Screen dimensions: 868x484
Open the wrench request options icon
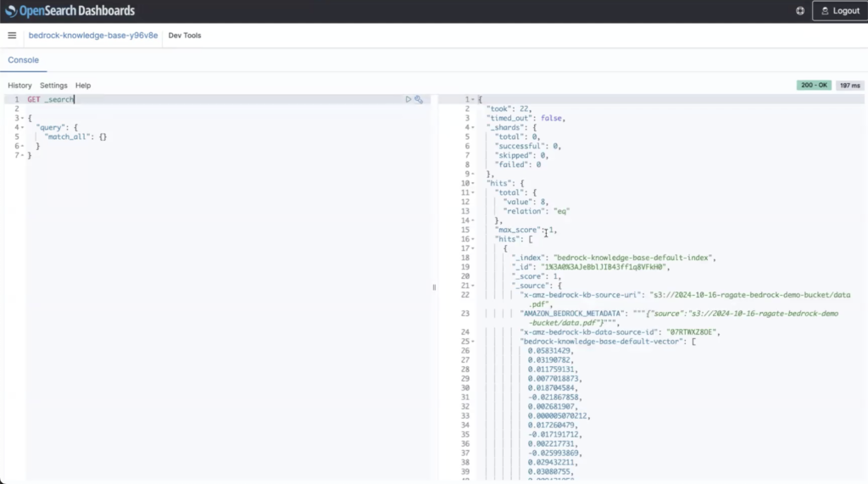pos(419,100)
